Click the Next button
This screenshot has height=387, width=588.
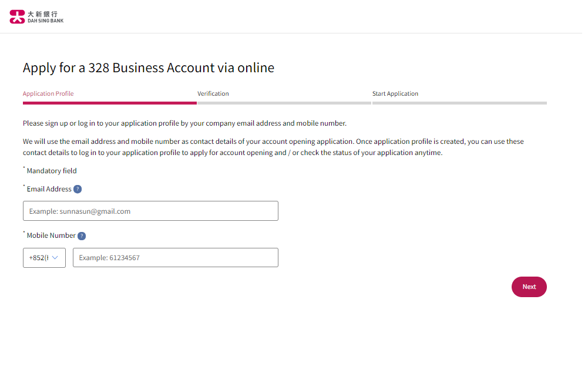click(x=529, y=287)
